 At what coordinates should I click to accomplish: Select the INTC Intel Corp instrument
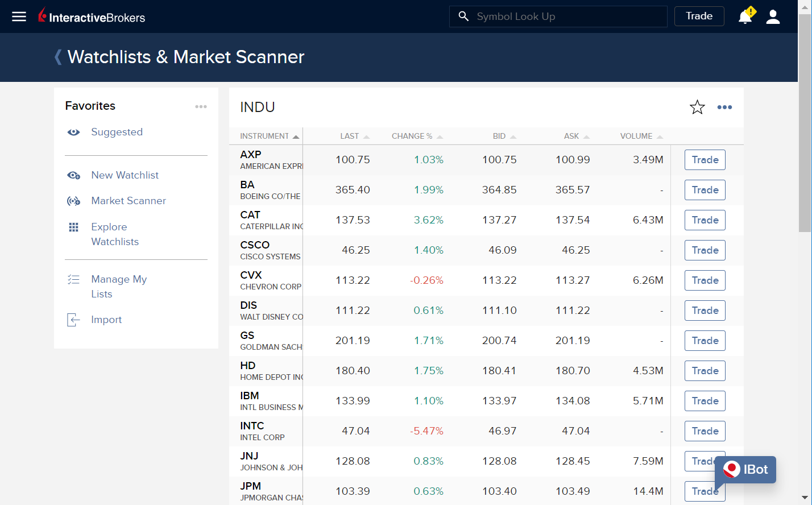tap(263, 431)
